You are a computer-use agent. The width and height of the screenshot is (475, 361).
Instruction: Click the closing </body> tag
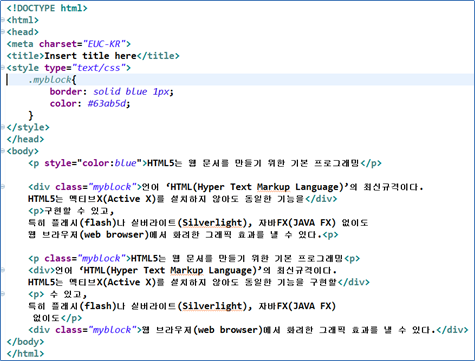[25, 342]
